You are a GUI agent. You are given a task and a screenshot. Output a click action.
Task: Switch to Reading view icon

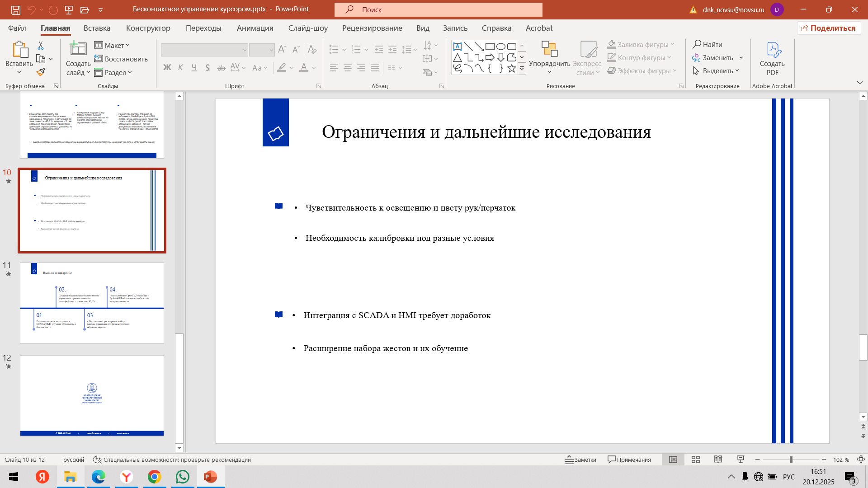point(718,460)
